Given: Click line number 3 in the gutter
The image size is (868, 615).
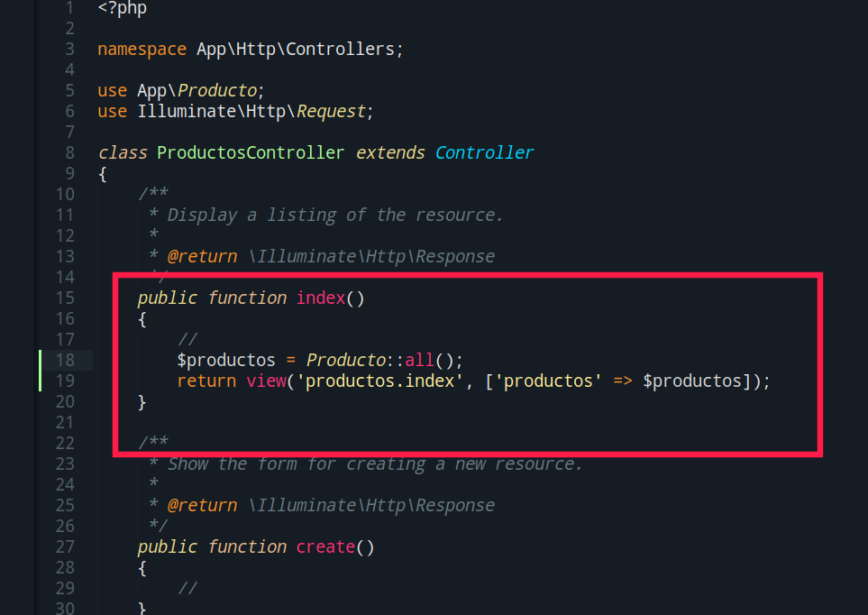Looking at the screenshot, I should pyautogui.click(x=69, y=50).
